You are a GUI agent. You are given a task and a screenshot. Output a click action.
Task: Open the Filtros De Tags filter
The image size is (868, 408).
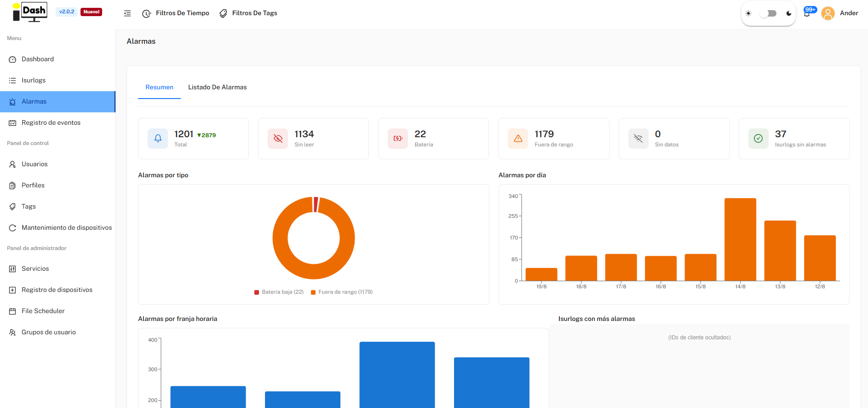pos(248,13)
